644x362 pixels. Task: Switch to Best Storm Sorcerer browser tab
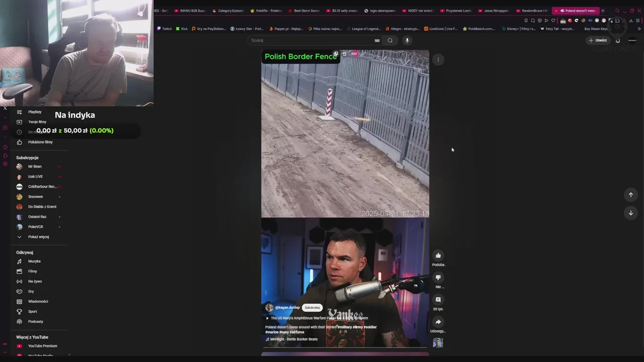[304, 11]
